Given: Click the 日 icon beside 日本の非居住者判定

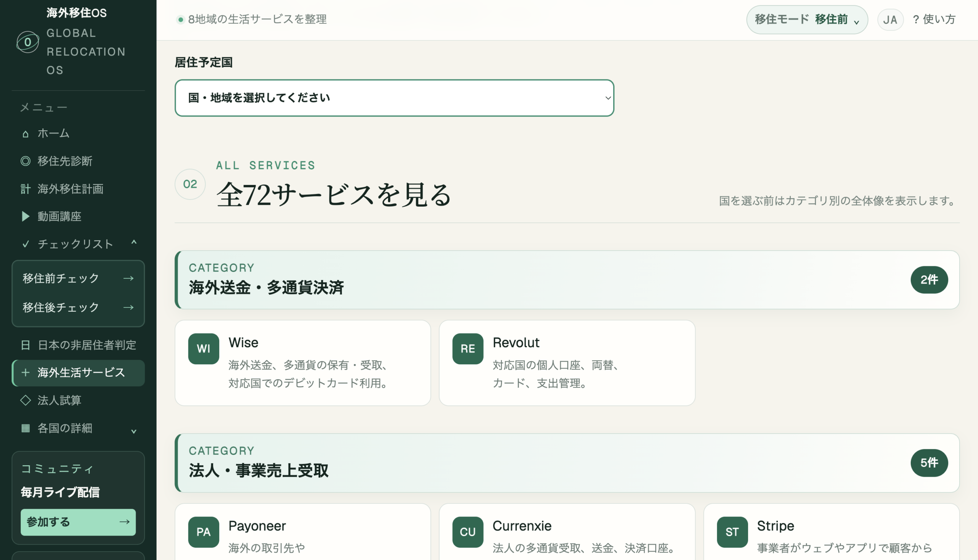Looking at the screenshot, I should (x=25, y=345).
